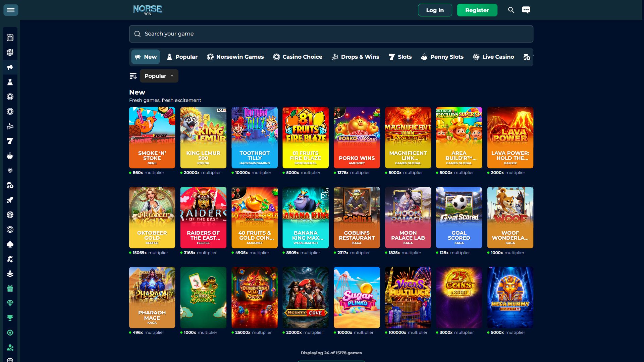The image size is (644, 362).
Task: Click the Norse Win logo
Action: [148, 10]
